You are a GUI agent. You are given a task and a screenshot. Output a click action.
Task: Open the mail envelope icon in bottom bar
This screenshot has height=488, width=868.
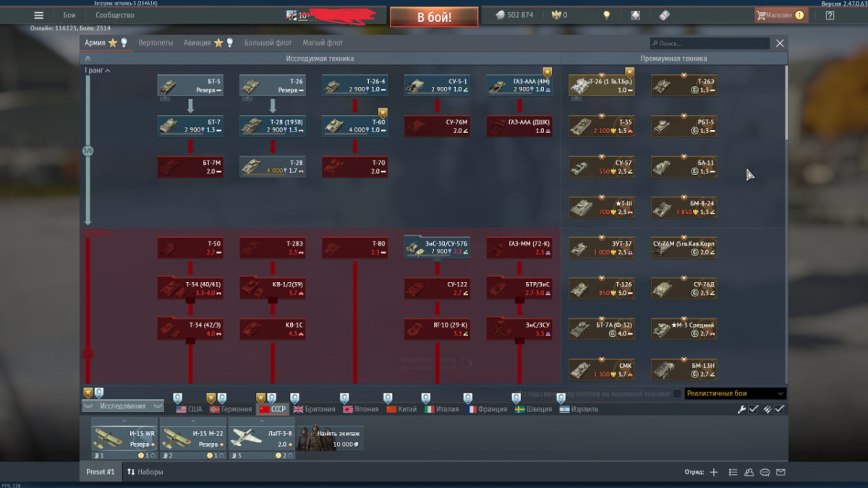click(x=780, y=472)
